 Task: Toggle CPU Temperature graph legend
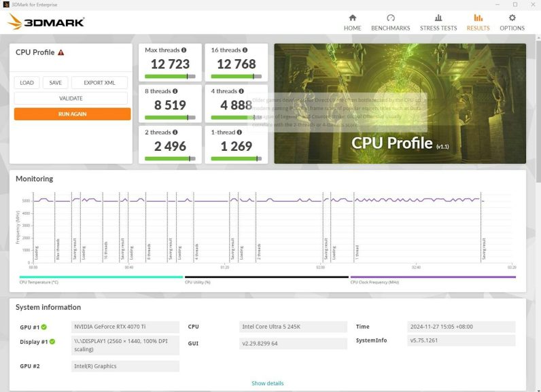[101, 279]
